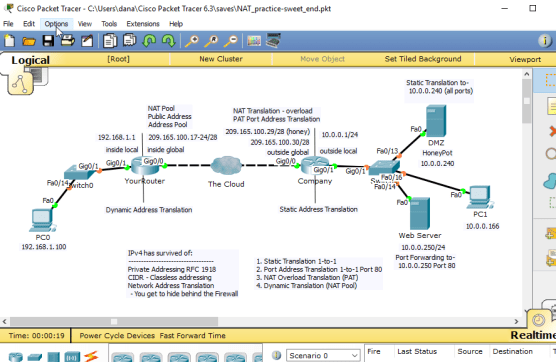556x362 pixels.
Task: Click Power Cycle Devices
Action: 117,335
